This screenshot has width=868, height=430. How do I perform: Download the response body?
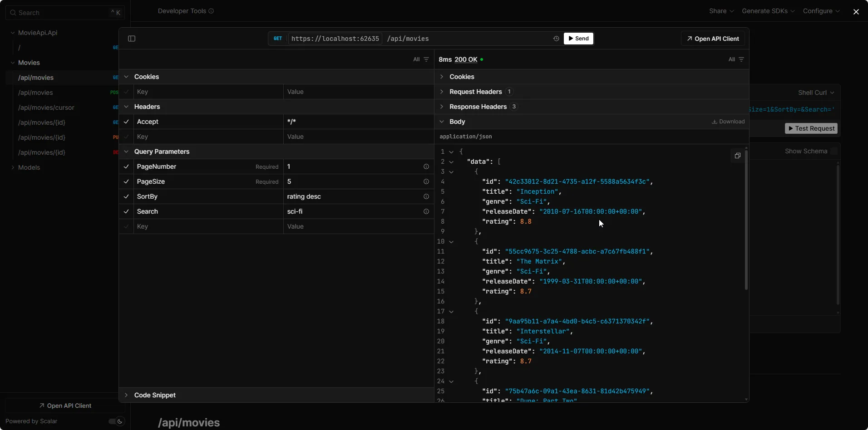click(728, 122)
